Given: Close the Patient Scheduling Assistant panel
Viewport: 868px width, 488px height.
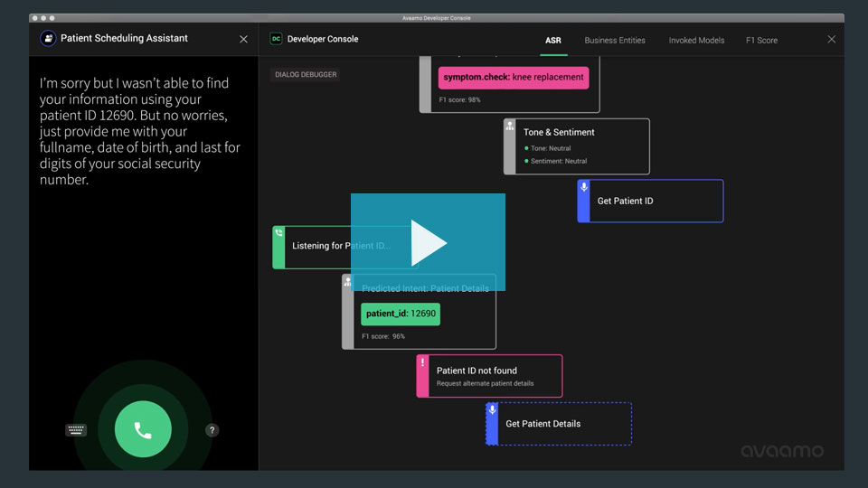Looking at the screenshot, I should pos(243,39).
